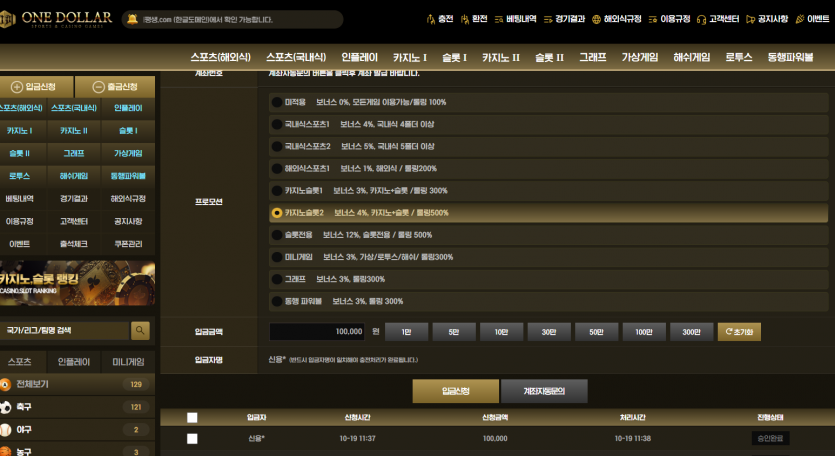Add 10만 quick amount button
The width and height of the screenshot is (835, 456).
tap(501, 332)
